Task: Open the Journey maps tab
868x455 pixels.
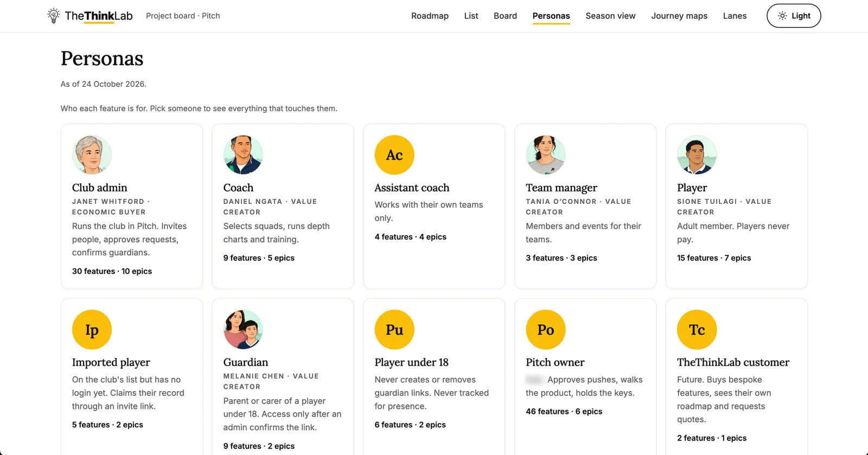Action: click(679, 16)
